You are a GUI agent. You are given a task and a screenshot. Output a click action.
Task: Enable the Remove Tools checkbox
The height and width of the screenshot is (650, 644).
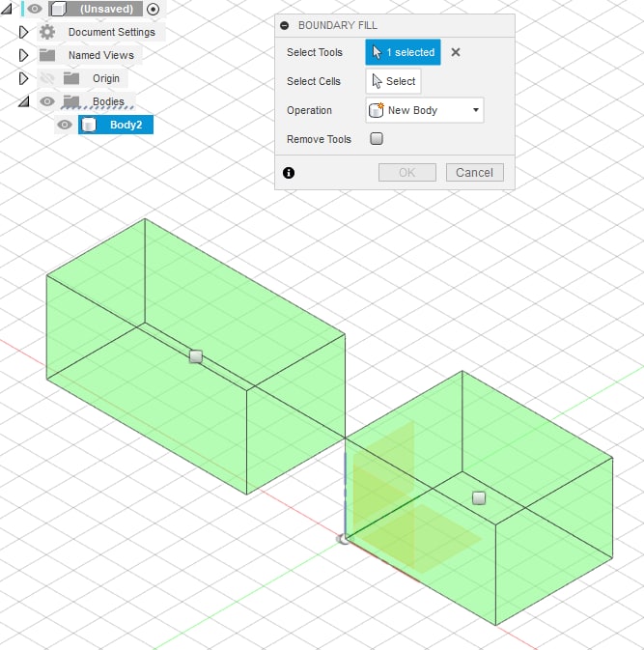[377, 138]
